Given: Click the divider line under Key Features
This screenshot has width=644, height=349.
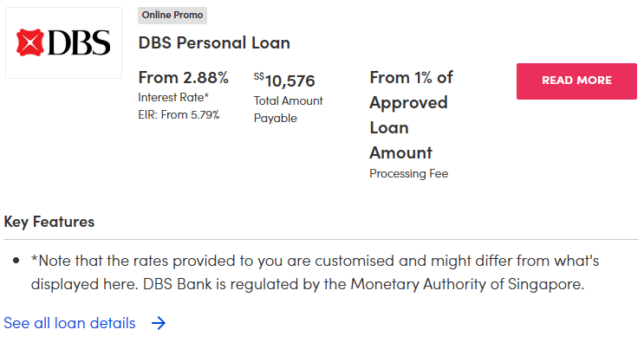Looking at the screenshot, I should 321,239.
